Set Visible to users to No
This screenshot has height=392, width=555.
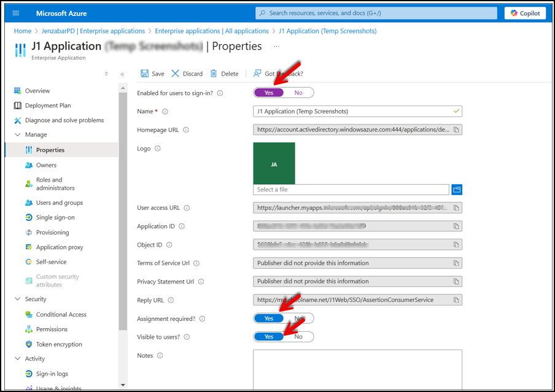coord(298,337)
